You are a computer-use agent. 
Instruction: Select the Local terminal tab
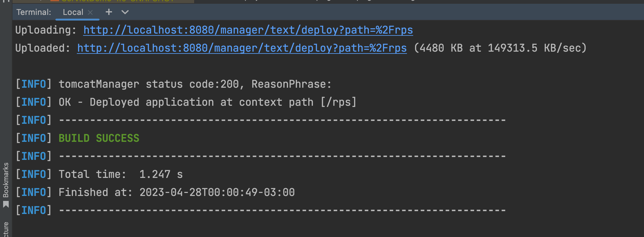(73, 12)
